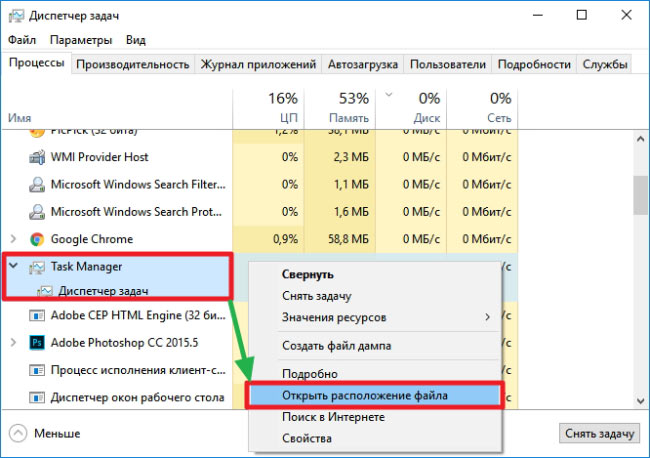The image size is (650, 458).
Task: Click the Task Manager title bar icon
Action: 14,16
